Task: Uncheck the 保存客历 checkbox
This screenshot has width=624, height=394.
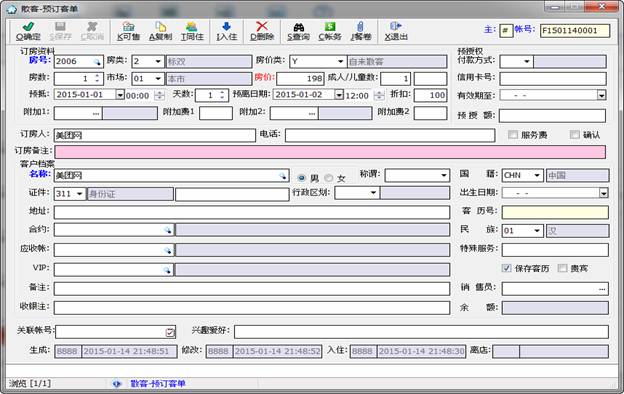Action: tap(506, 268)
